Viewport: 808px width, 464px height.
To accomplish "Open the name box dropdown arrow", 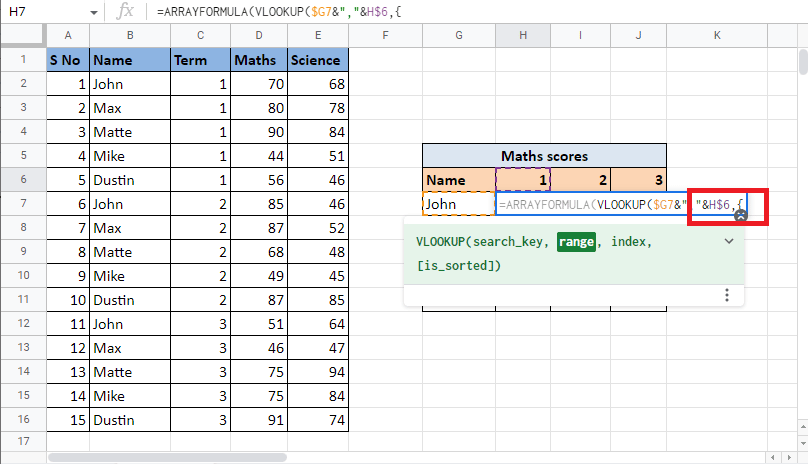I will tap(93, 12).
